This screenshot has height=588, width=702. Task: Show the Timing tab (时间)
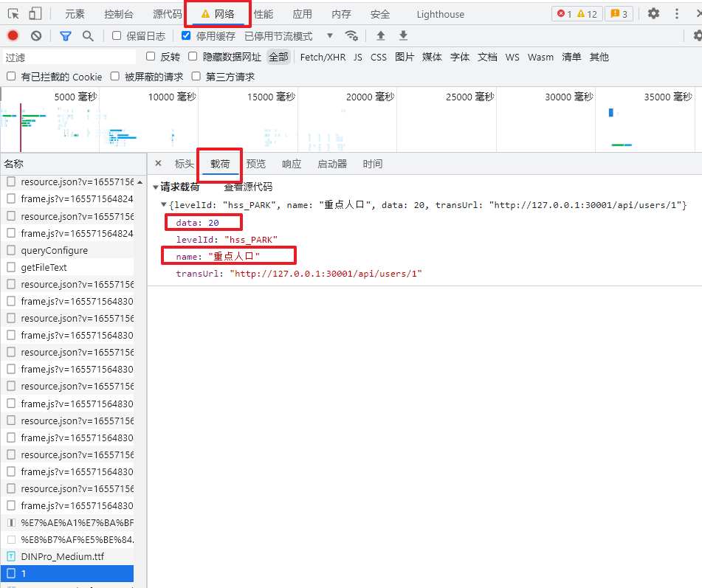click(x=373, y=164)
